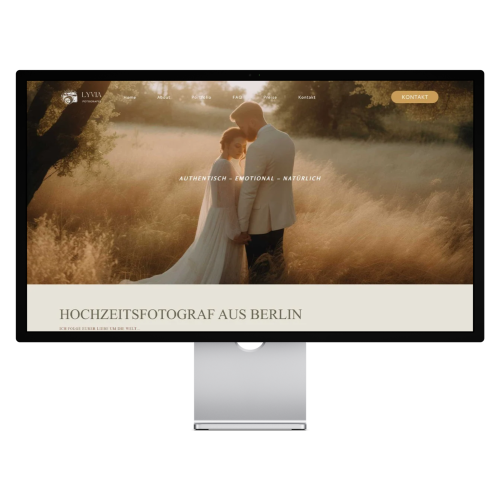Click the Hochzeitsfotograf aus Berlin heading
The width and height of the screenshot is (500, 500).
[x=181, y=314]
